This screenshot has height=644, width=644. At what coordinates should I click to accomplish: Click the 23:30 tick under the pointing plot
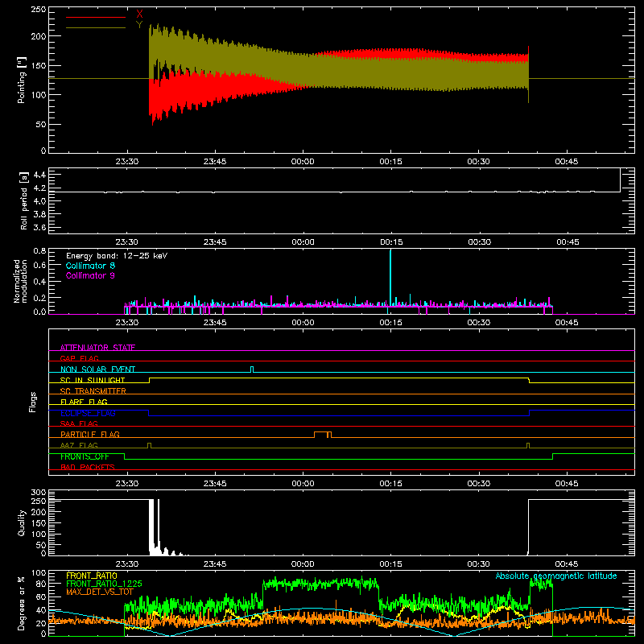click(127, 162)
